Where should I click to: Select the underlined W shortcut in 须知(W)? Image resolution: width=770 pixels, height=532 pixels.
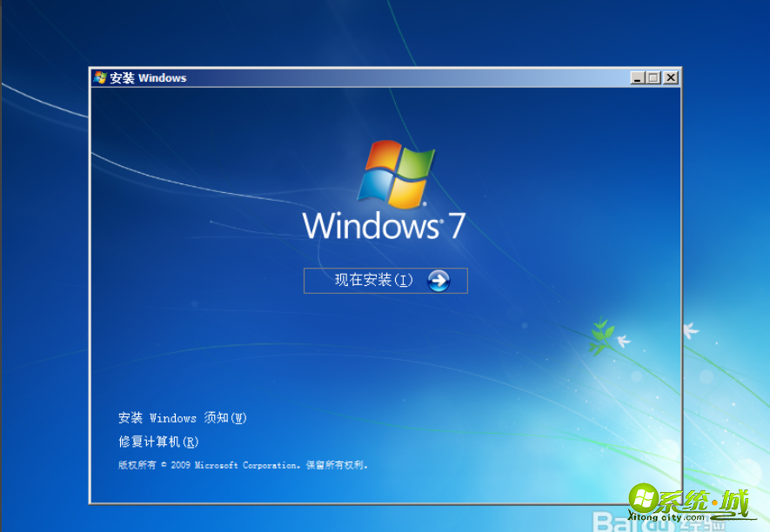[238, 418]
